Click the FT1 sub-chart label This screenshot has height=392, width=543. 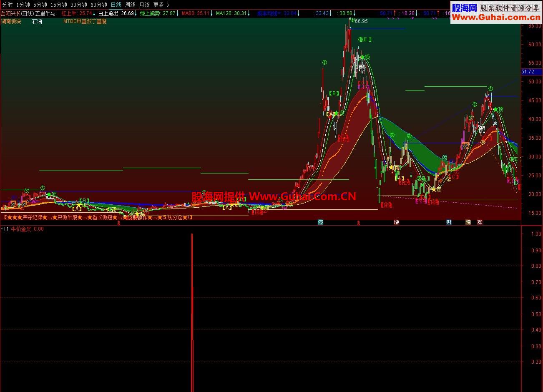[5, 229]
